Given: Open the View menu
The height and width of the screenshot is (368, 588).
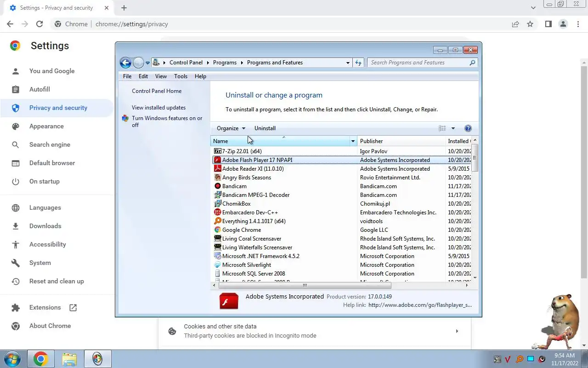Looking at the screenshot, I should [x=161, y=76].
